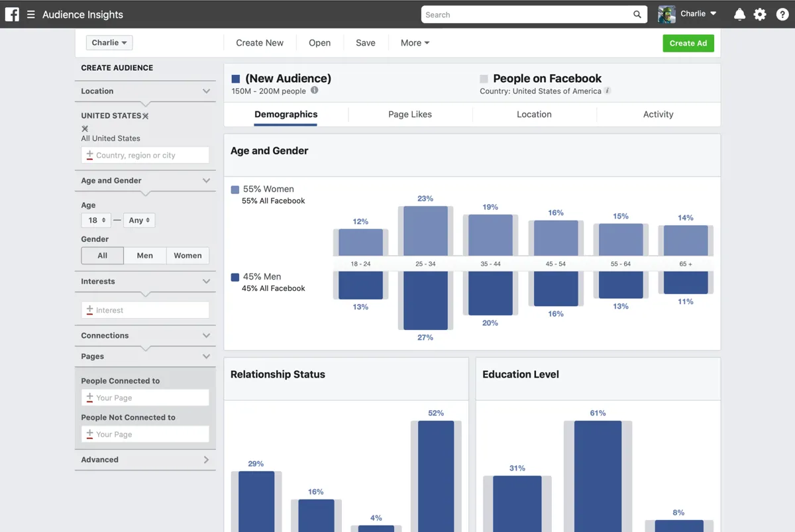The image size is (795, 532).
Task: Click the Facebook logo icon
Action: point(12,14)
